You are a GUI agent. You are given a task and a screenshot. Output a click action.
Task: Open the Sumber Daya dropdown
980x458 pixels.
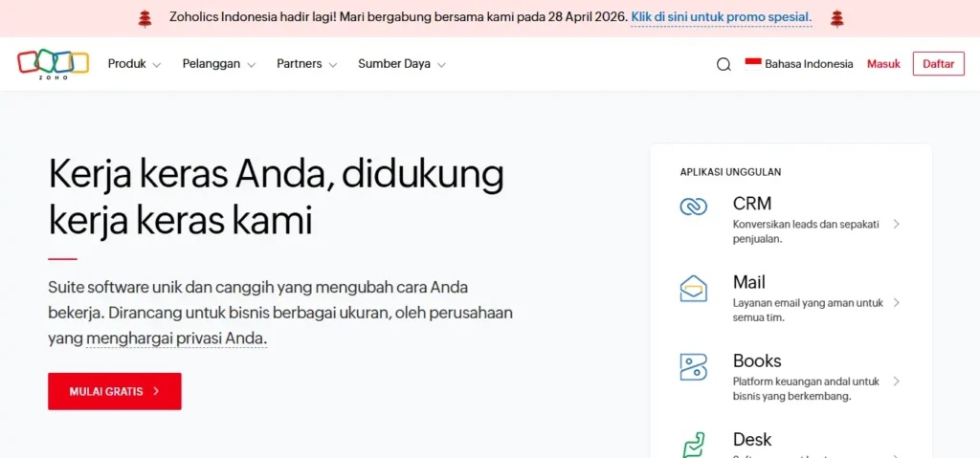[x=401, y=64]
